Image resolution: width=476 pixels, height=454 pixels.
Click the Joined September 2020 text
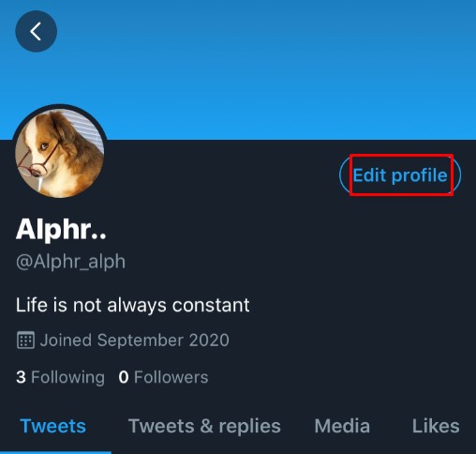point(135,340)
